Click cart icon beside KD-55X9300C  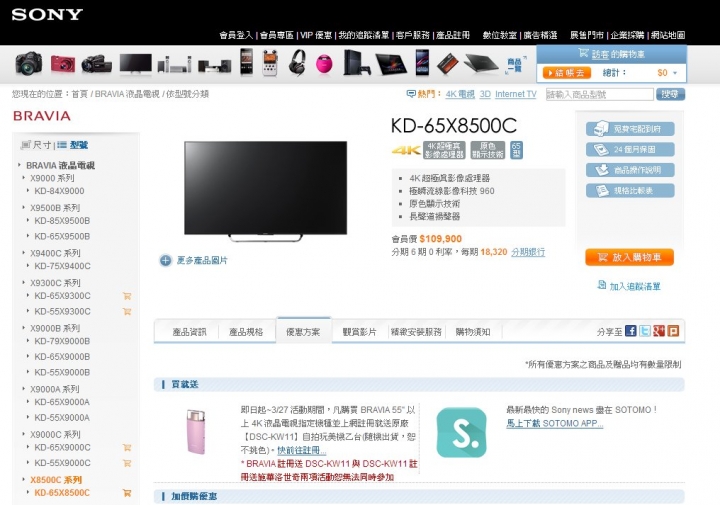click(x=127, y=312)
